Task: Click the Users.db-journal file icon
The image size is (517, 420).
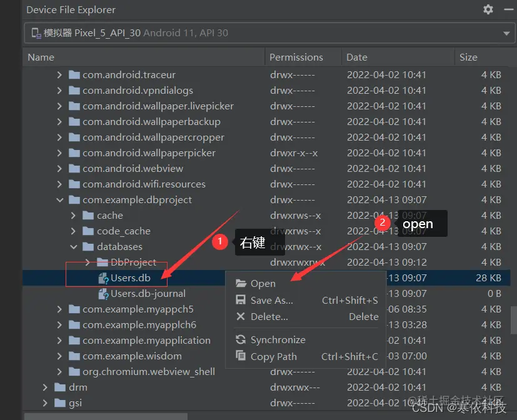Action: [x=104, y=294]
